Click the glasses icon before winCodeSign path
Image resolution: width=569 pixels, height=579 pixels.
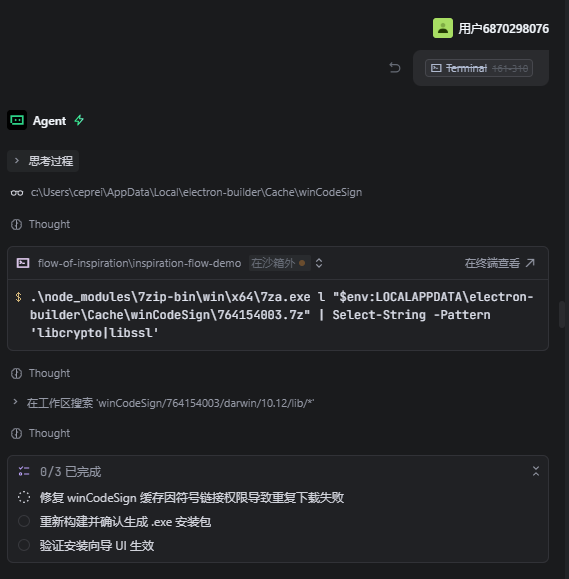tap(17, 193)
